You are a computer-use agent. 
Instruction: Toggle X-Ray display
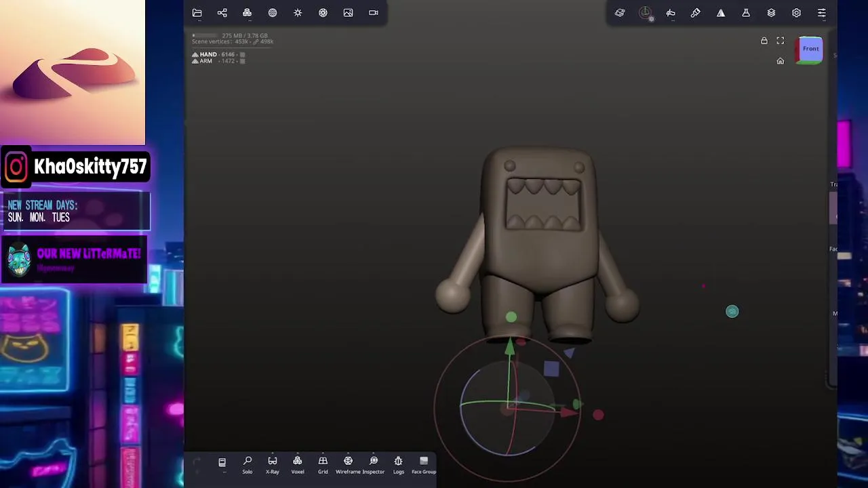273,464
